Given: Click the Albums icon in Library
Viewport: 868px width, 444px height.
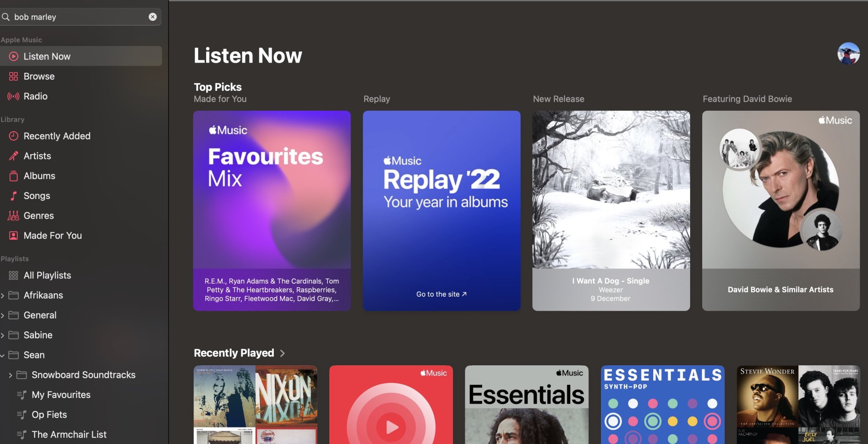Looking at the screenshot, I should [x=13, y=176].
